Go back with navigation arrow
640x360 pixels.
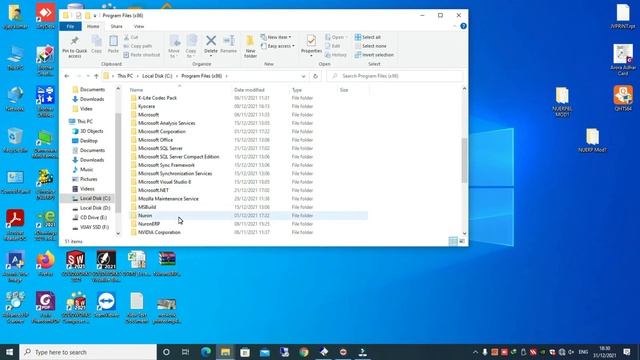[x=67, y=76]
